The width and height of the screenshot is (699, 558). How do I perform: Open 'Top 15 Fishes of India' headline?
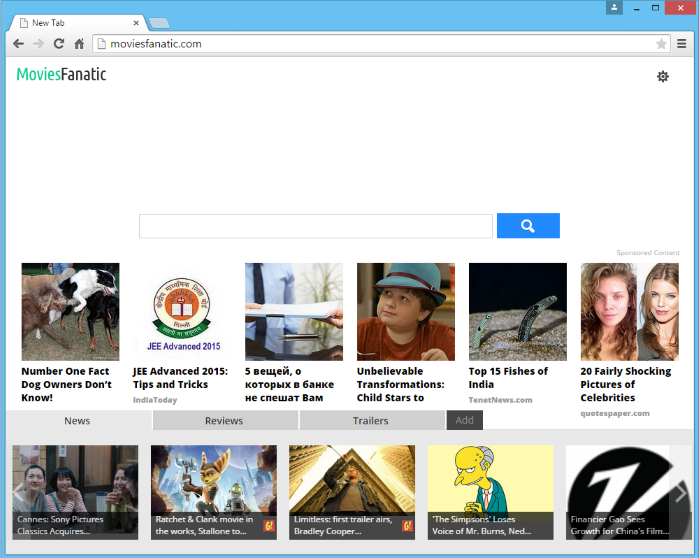click(508, 377)
